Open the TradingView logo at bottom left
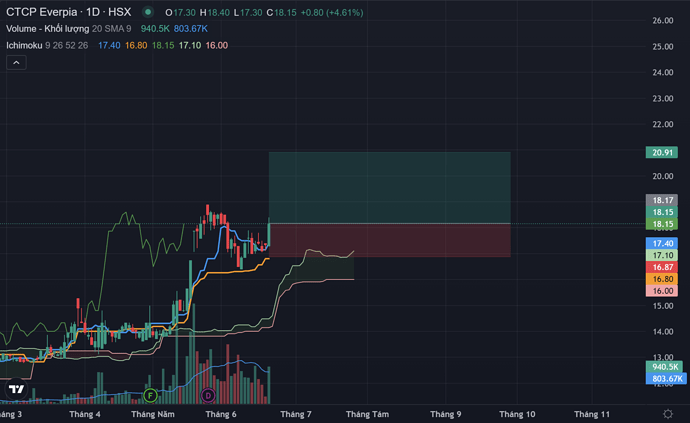The image size is (690, 423). 16,389
